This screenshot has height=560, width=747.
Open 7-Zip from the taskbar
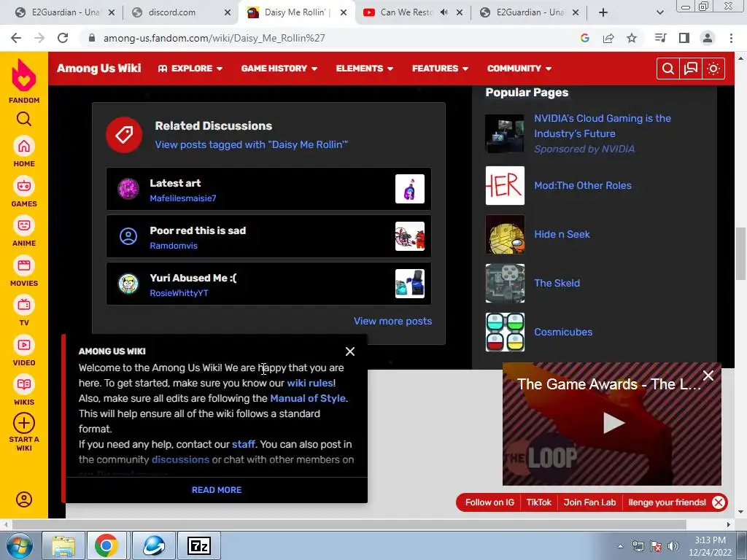coord(199,545)
